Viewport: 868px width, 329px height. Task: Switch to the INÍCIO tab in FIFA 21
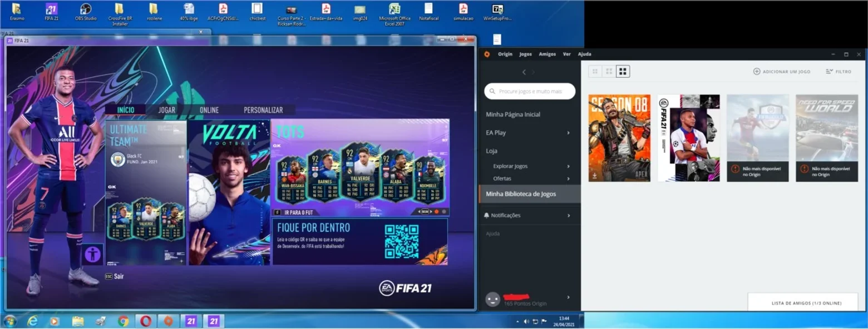click(x=126, y=110)
